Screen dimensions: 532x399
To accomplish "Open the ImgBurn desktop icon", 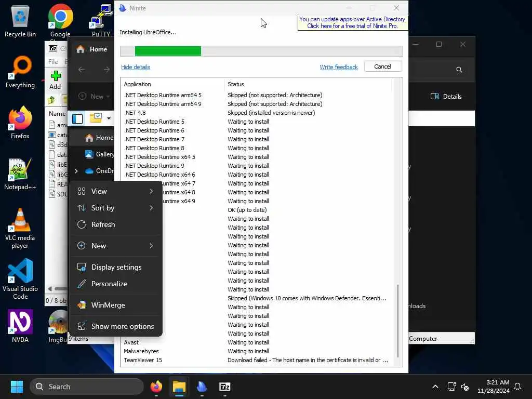I will pos(58,326).
